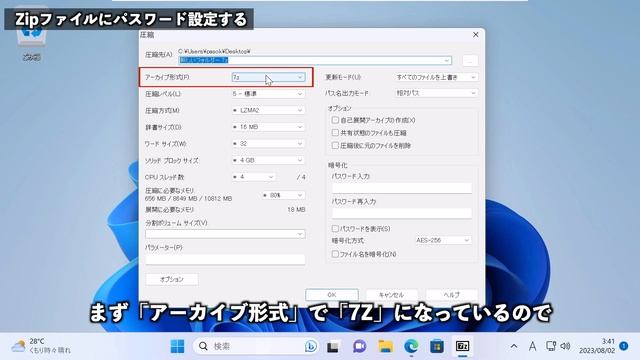
Task: Expand dictionary size 16 MB dropdown
Action: click(268, 127)
